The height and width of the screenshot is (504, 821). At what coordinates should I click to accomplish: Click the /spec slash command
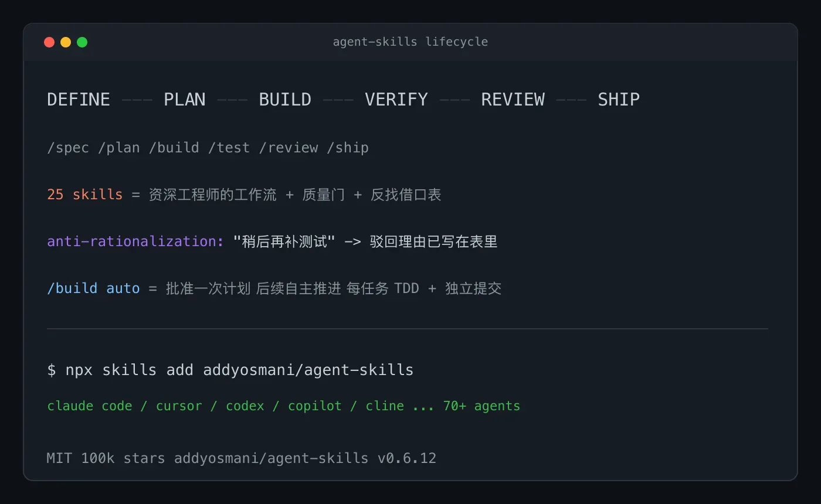pos(68,148)
